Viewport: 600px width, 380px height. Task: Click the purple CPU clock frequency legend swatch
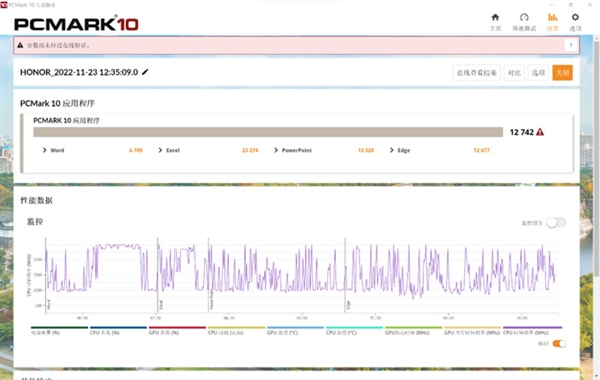[532, 328]
